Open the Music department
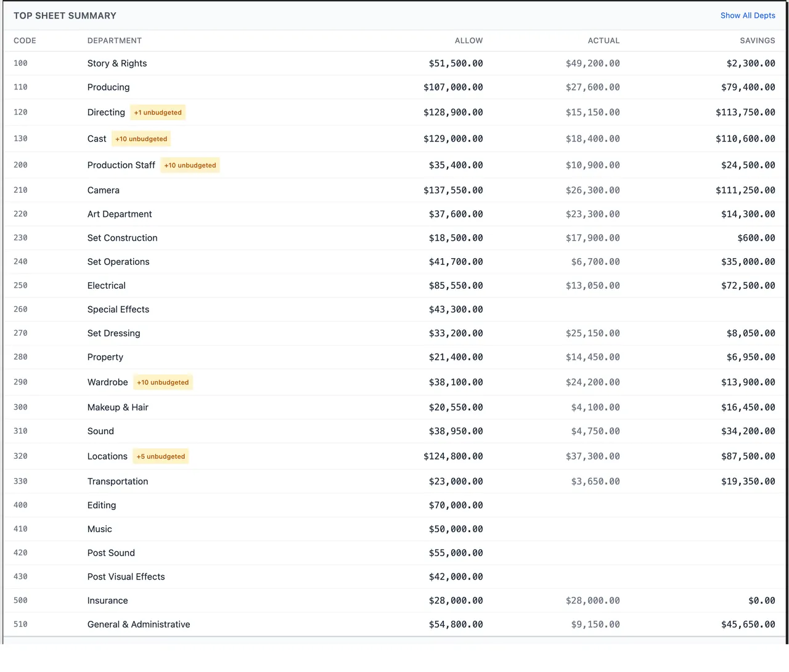Image resolution: width=789 pixels, height=672 pixels. tap(100, 529)
